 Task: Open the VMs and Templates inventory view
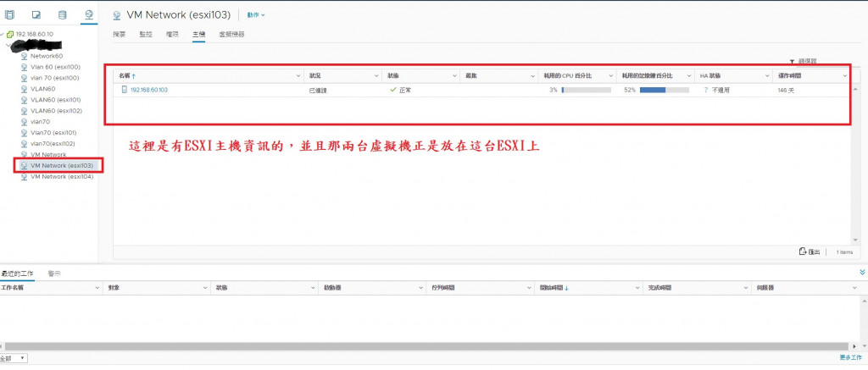tap(36, 14)
